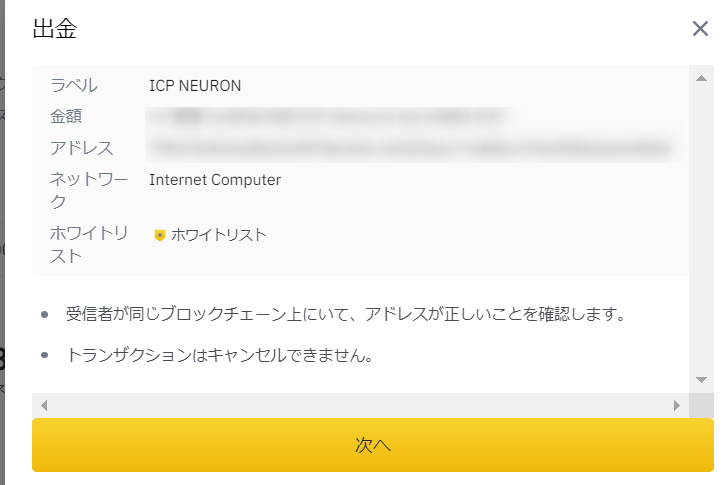
Task: Click the ホワイトリスト text beside shield
Action: point(219,235)
